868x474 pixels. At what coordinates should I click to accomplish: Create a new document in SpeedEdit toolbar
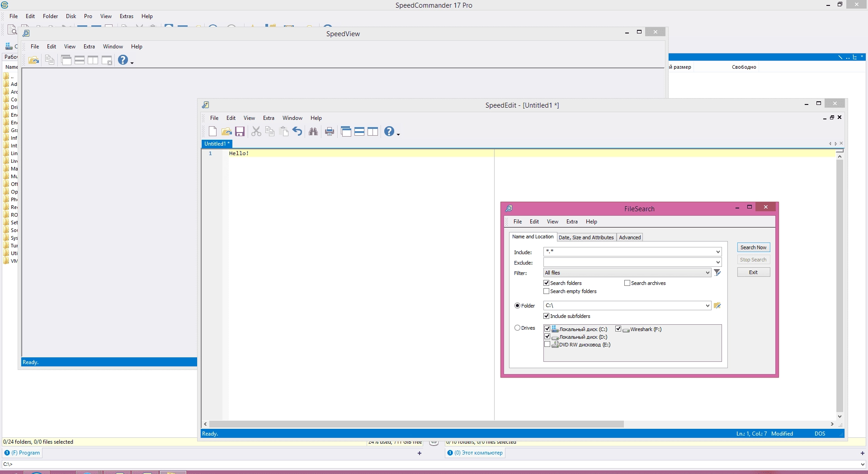(x=212, y=131)
